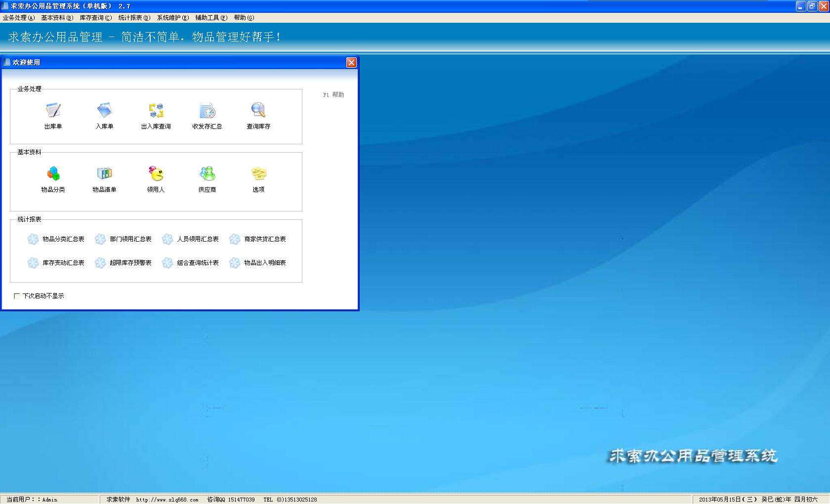Open 收发存汇总 icon

tap(207, 110)
